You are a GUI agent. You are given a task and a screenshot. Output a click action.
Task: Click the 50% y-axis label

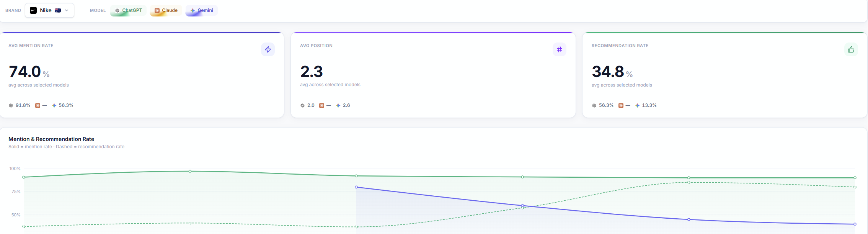tap(16, 215)
